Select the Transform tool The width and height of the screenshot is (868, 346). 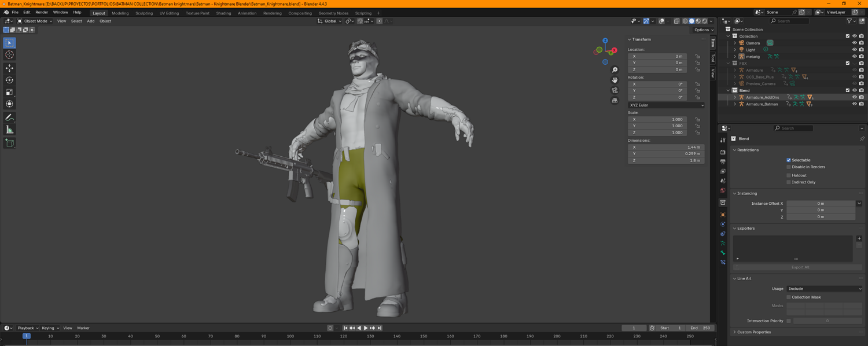[9, 104]
